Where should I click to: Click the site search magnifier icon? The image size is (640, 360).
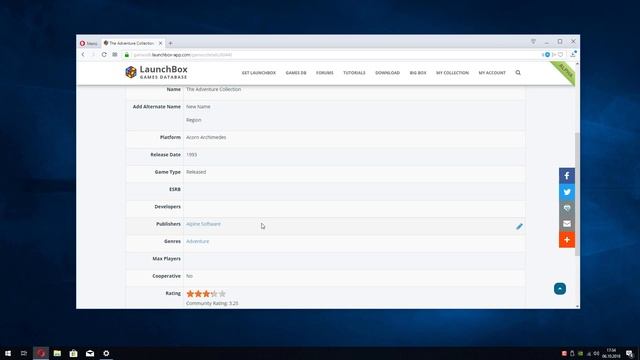click(518, 73)
